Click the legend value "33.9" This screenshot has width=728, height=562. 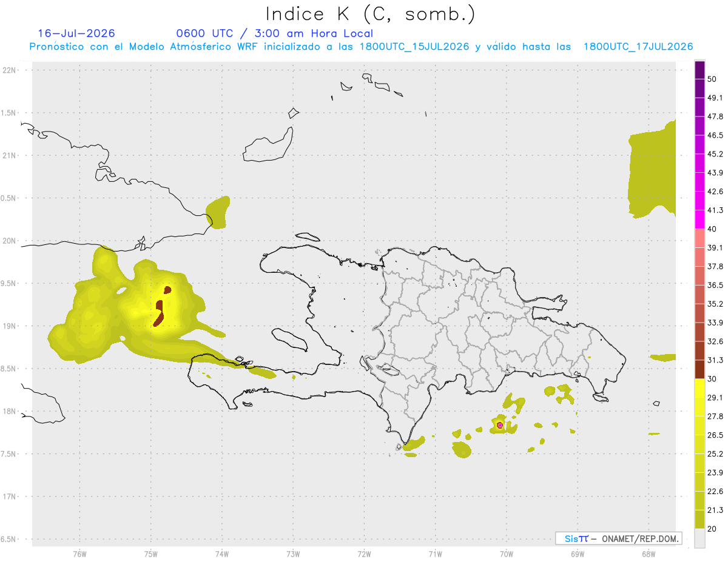tap(715, 323)
